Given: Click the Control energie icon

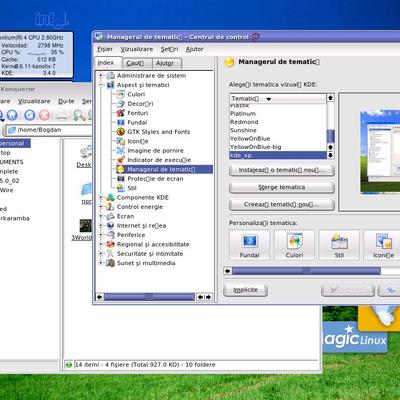Looking at the screenshot, I should coord(110,207).
